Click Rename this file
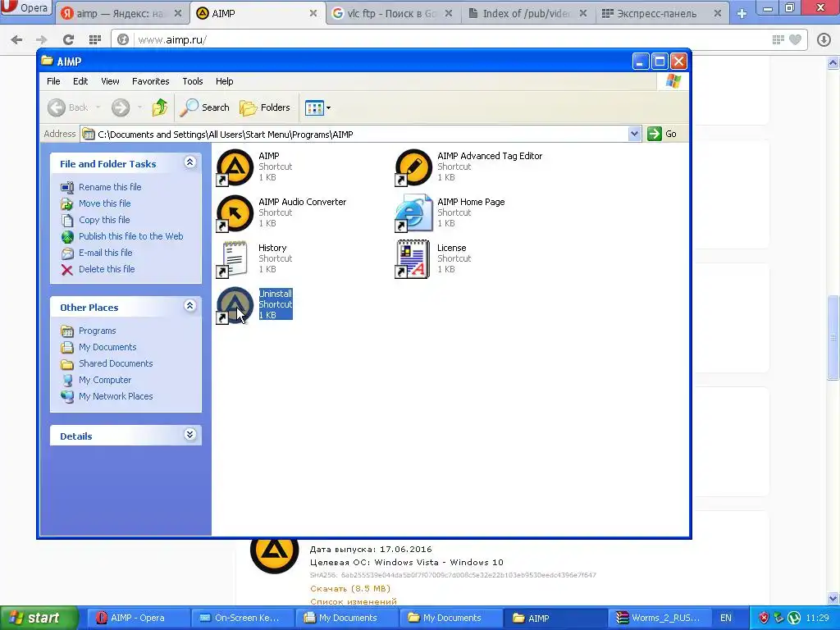Viewport: 840px width, 630px height. [110, 187]
